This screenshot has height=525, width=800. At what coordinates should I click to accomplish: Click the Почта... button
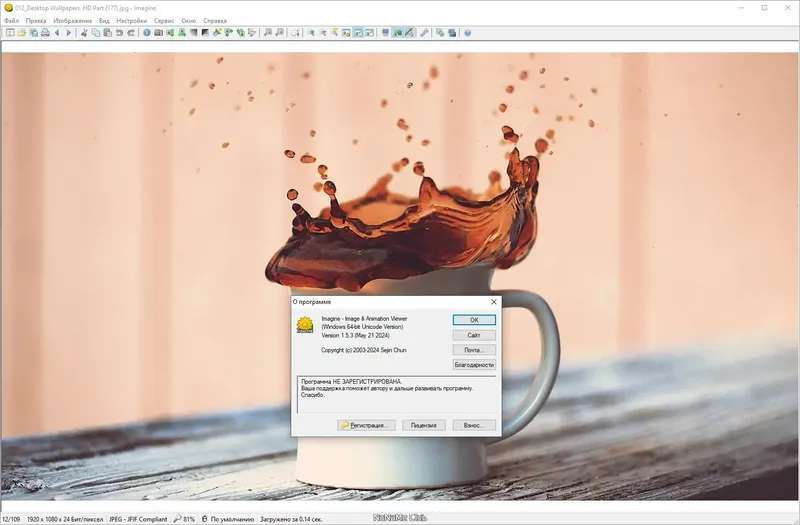point(474,350)
